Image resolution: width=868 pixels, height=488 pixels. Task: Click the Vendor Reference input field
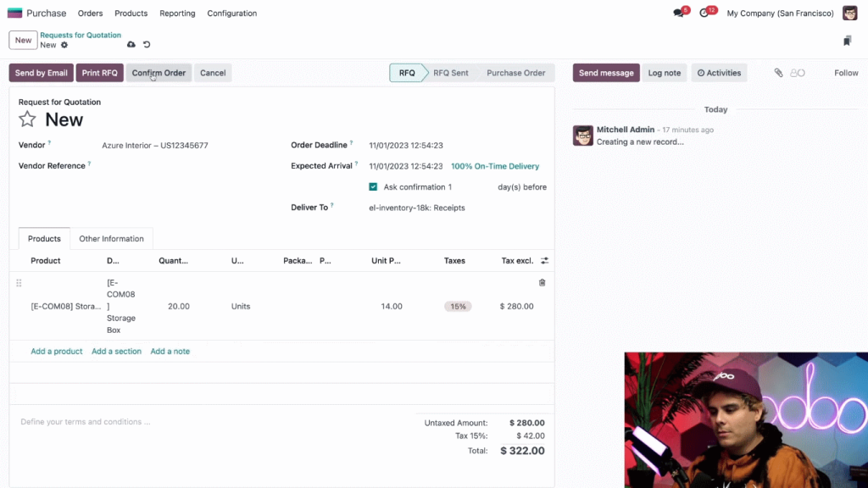pyautogui.click(x=188, y=166)
